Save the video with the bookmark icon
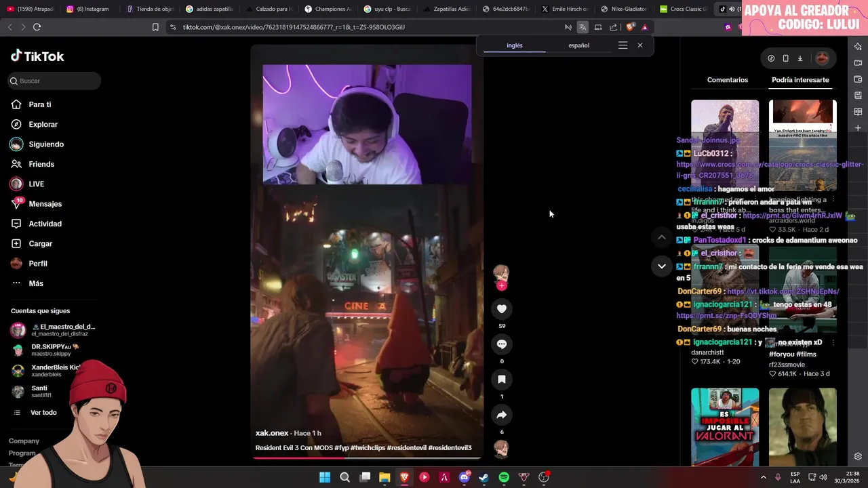 click(x=502, y=380)
